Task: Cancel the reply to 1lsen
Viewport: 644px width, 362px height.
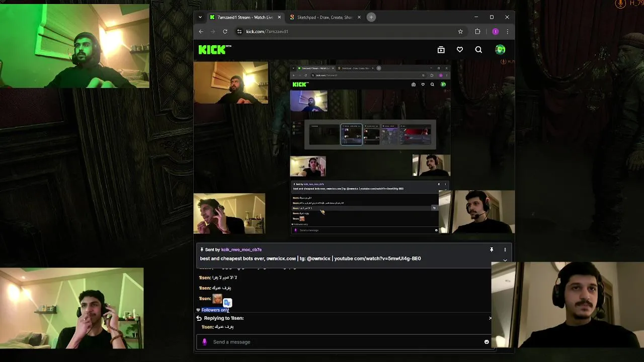Action: pyautogui.click(x=490, y=318)
